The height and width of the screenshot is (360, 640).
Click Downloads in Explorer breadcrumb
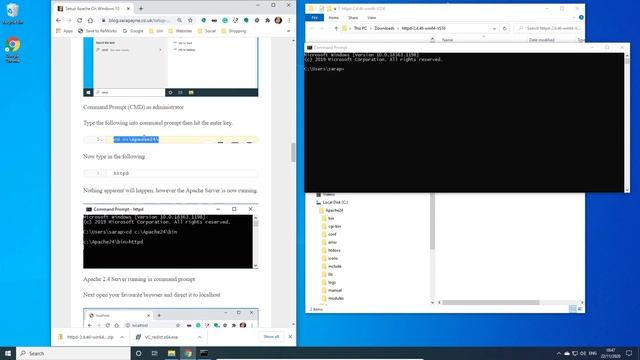(384, 28)
